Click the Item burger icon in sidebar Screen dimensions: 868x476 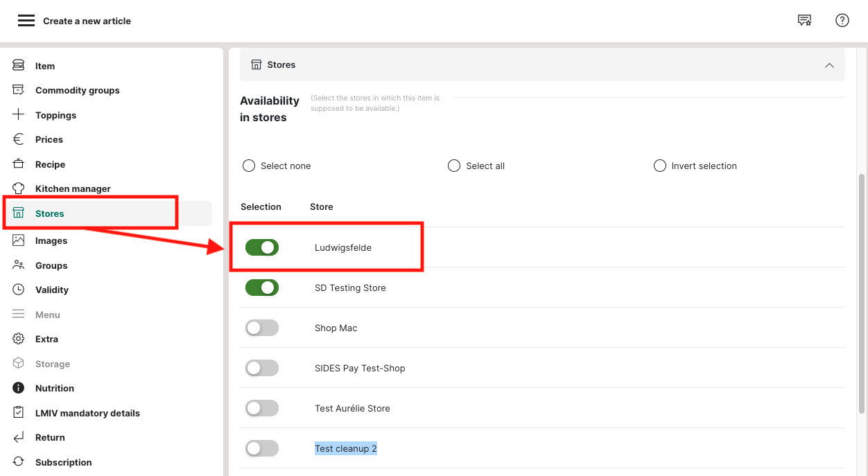19,66
